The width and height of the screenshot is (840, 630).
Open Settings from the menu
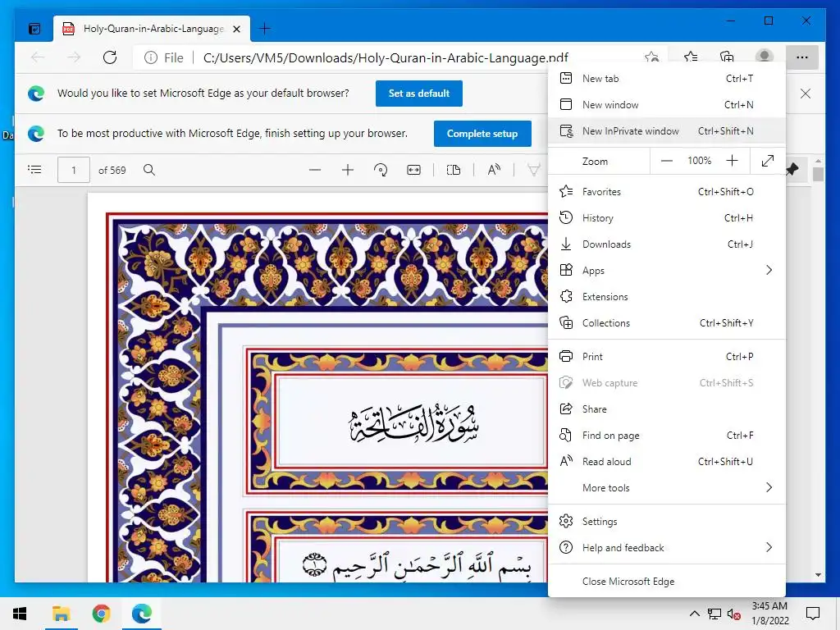point(666,522)
